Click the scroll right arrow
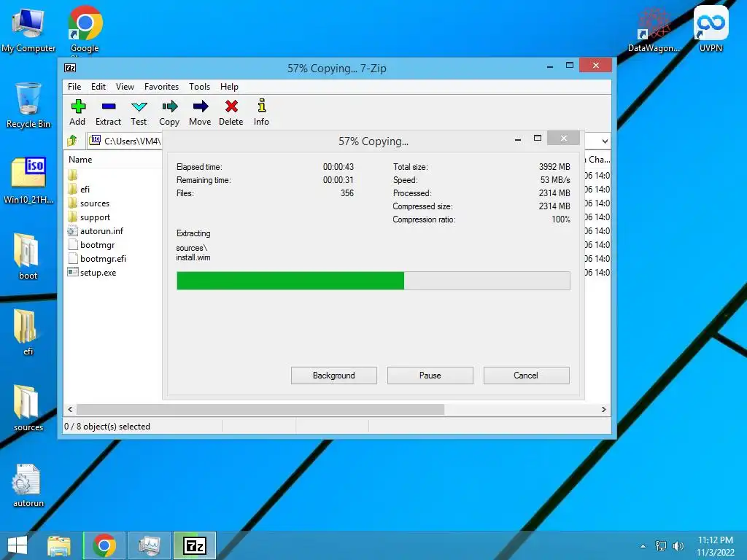Viewport: 747px width, 560px height. [x=603, y=409]
